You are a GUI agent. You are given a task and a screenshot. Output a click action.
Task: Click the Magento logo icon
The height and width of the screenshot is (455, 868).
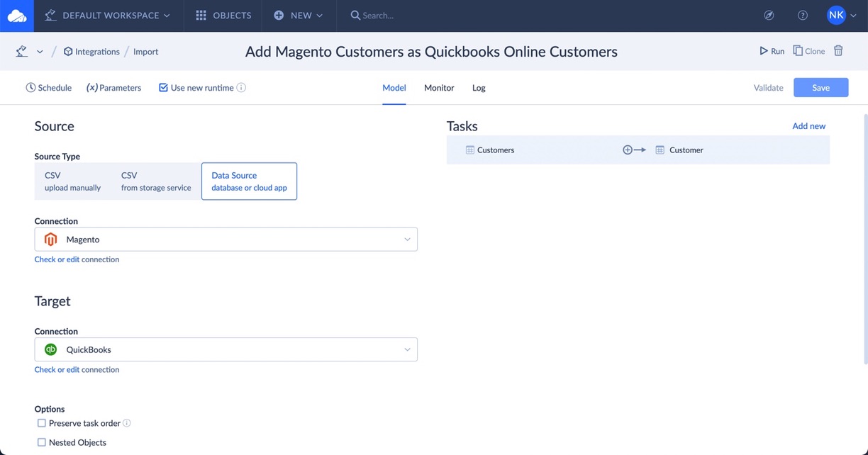[x=50, y=240]
